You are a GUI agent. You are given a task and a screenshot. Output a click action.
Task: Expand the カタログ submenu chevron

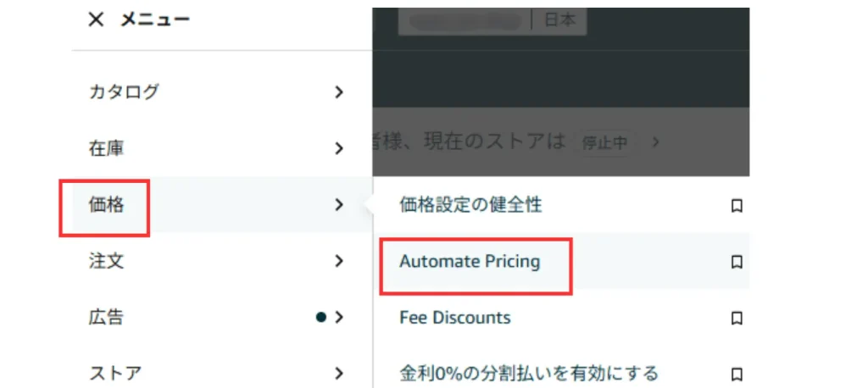(339, 92)
